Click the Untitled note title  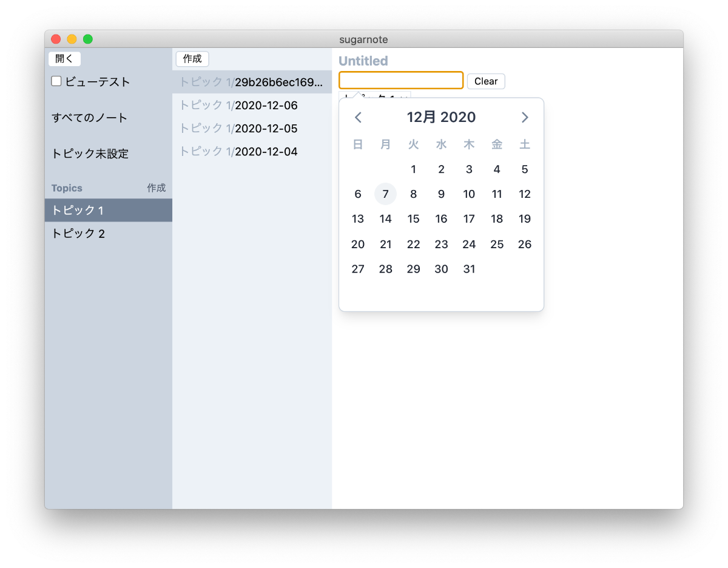363,61
